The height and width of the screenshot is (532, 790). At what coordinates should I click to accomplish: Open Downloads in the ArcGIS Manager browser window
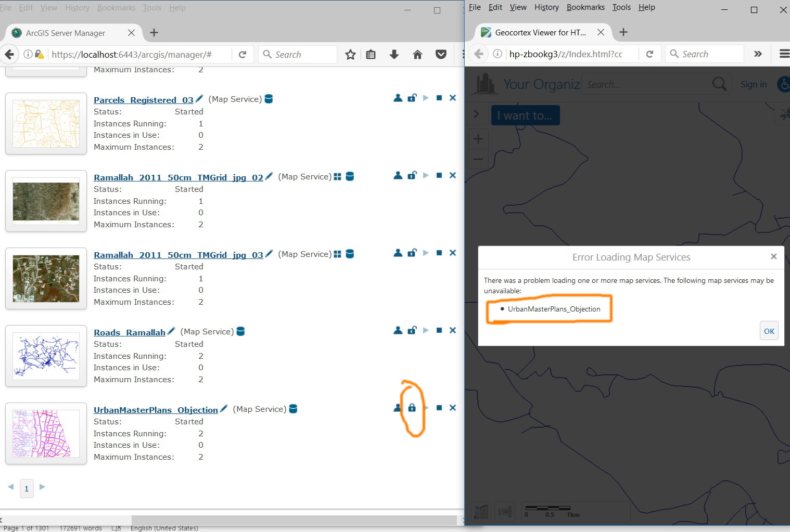tap(394, 55)
